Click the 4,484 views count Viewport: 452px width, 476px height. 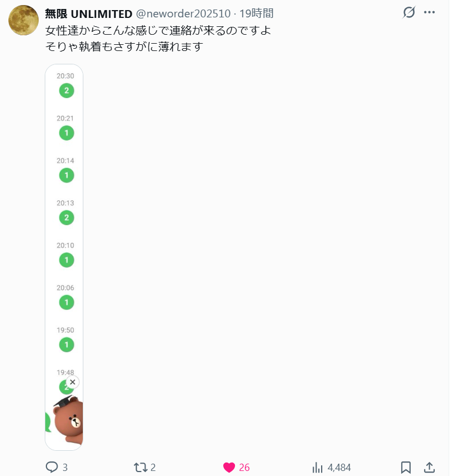click(339, 468)
